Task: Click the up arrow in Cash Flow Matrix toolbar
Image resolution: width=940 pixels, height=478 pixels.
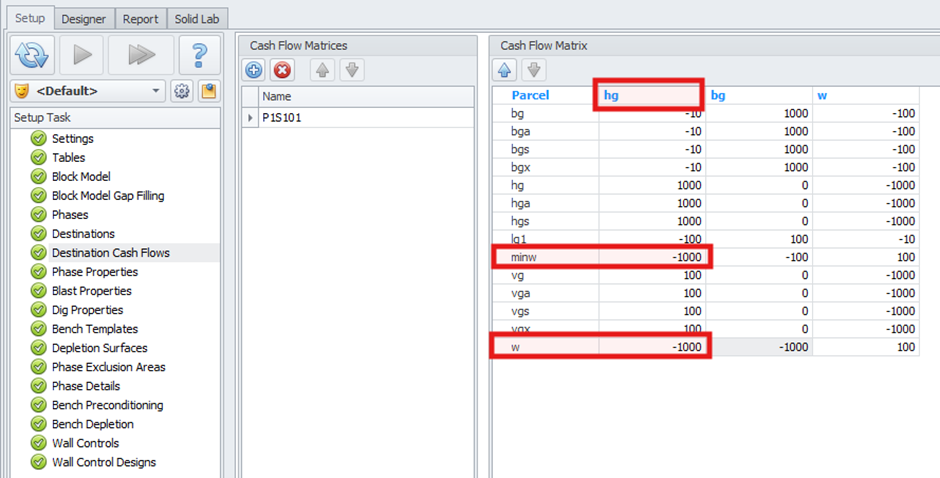Action: tap(505, 70)
